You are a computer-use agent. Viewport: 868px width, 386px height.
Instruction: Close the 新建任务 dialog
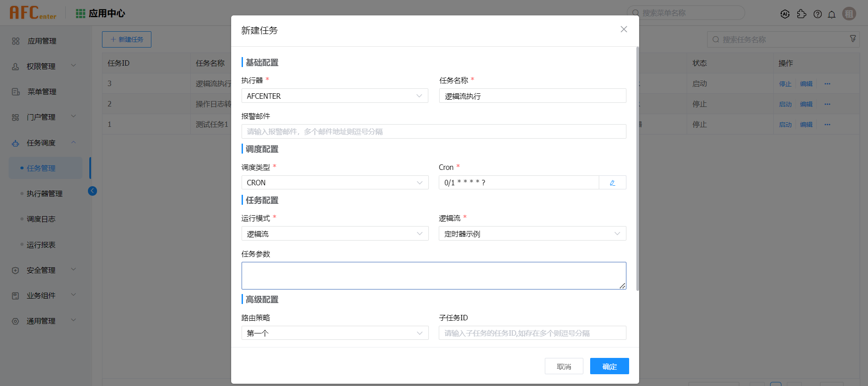[x=624, y=29]
